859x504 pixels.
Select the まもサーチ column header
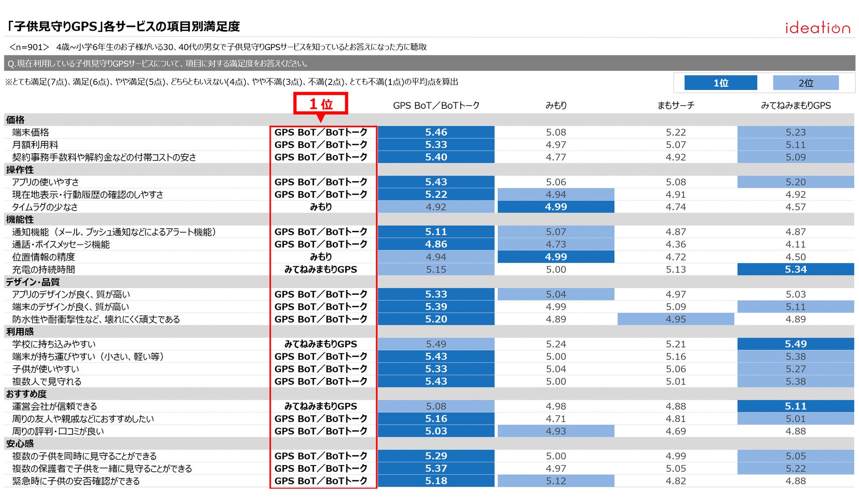tap(676, 106)
